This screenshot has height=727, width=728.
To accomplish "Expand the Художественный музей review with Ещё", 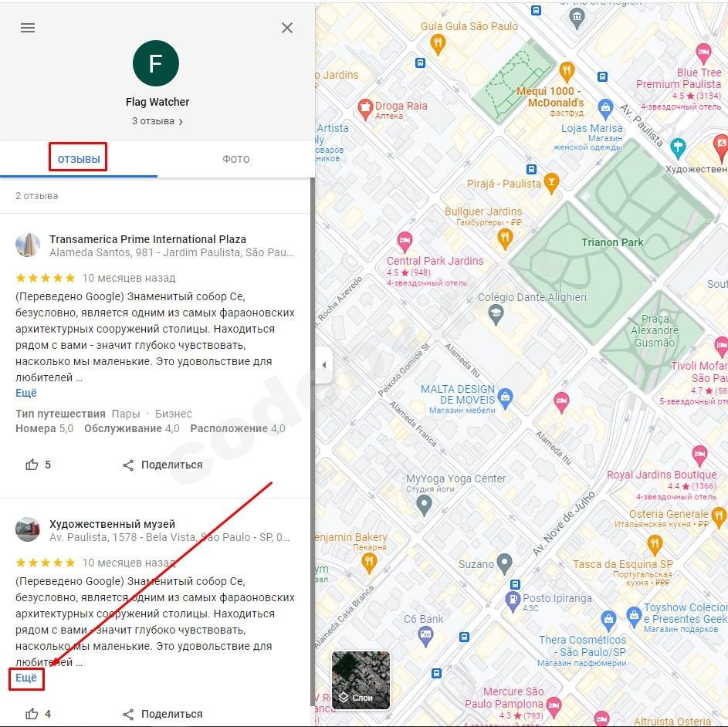I will coord(26,678).
